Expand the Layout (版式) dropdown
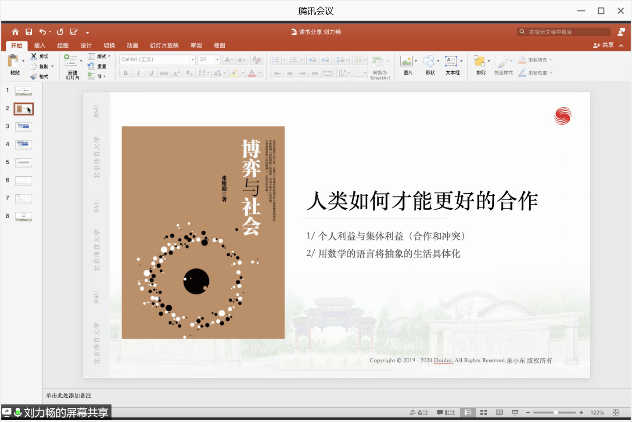The height and width of the screenshot is (422, 632). [102, 57]
